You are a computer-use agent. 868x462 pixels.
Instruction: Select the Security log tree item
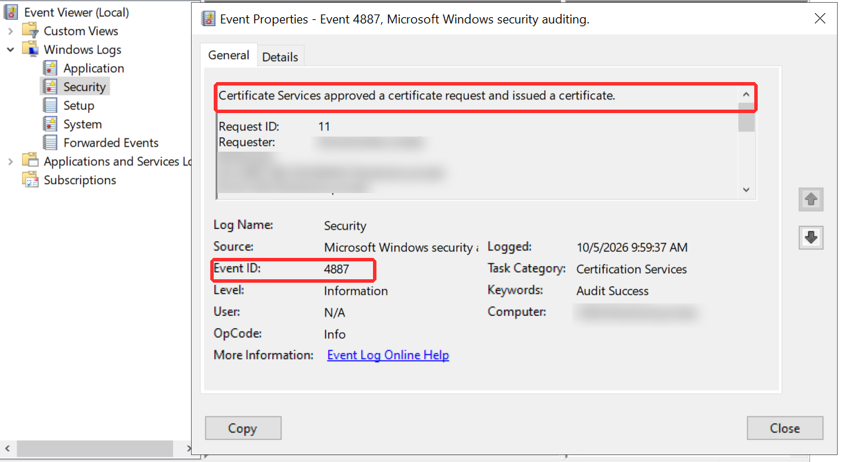[85, 87]
